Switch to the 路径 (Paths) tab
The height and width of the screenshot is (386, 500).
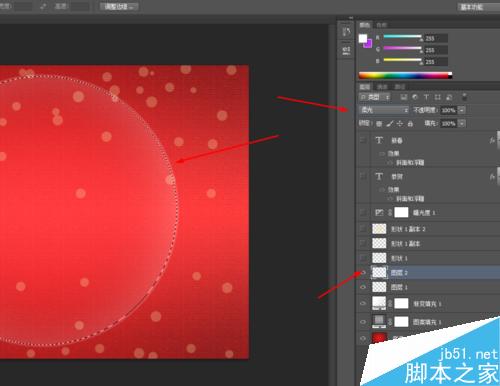(400, 87)
